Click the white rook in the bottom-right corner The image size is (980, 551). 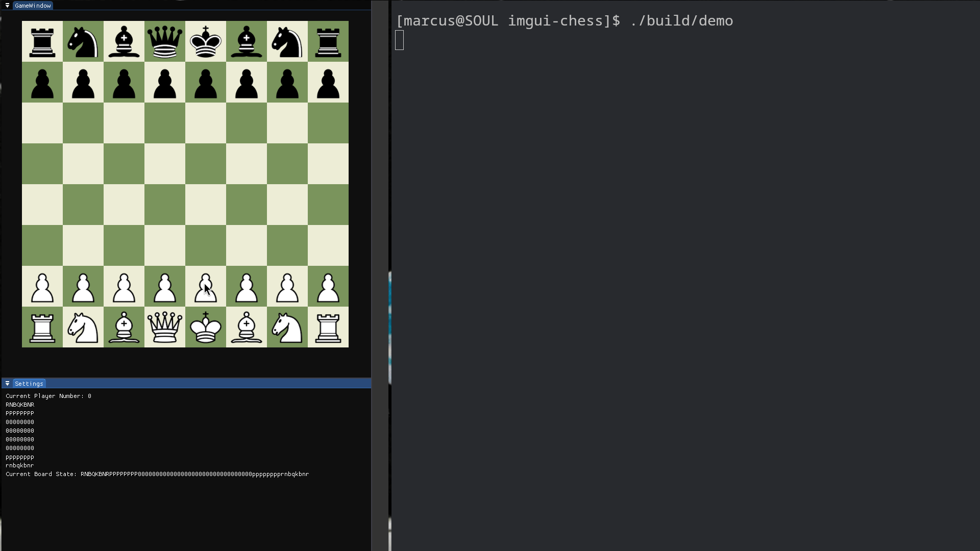[328, 327]
